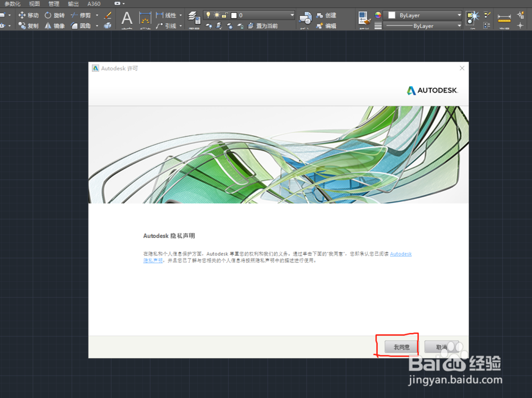Select the Leader (引线) tool

click(x=166, y=26)
